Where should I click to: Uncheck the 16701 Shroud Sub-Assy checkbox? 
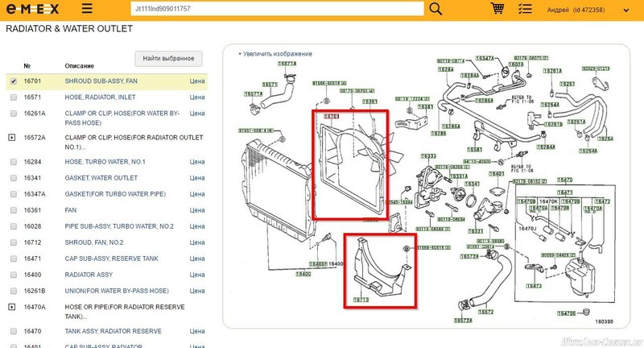point(13,81)
